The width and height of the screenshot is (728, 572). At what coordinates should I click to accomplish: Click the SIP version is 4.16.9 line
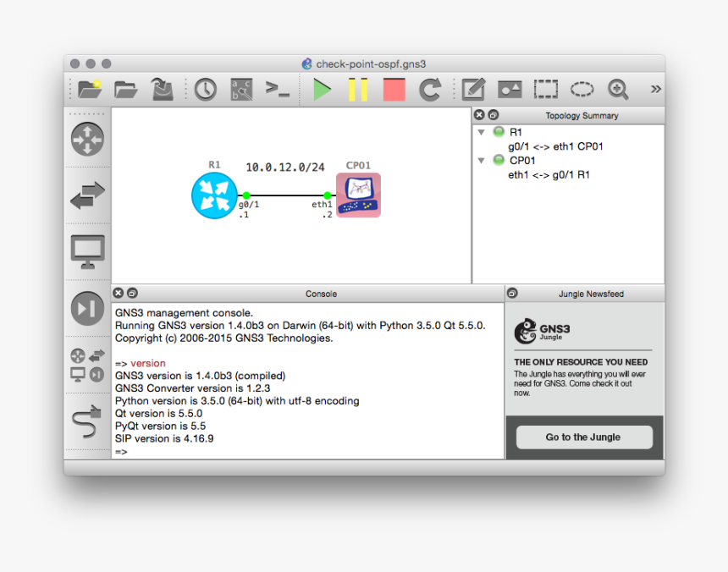(164, 438)
